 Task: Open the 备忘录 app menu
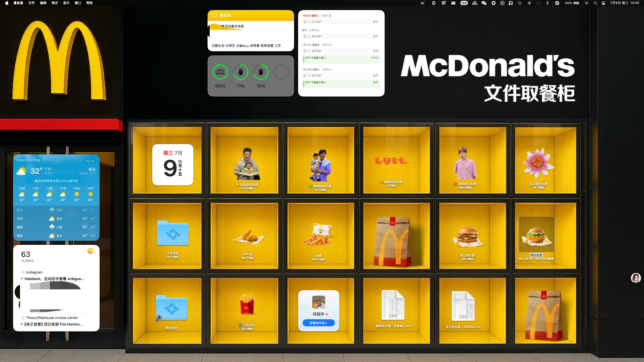pyautogui.click(x=18, y=3)
